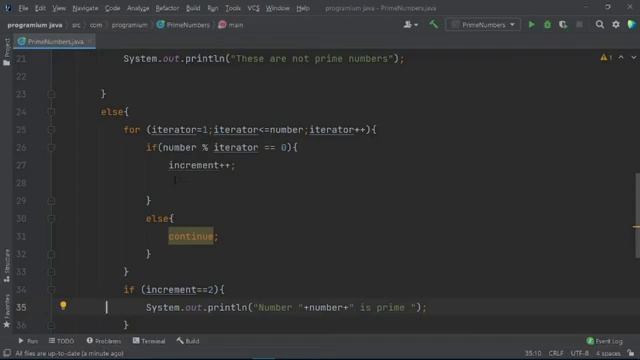The image size is (640, 360).
Task: Open the Help menu
Action: tap(302, 8)
